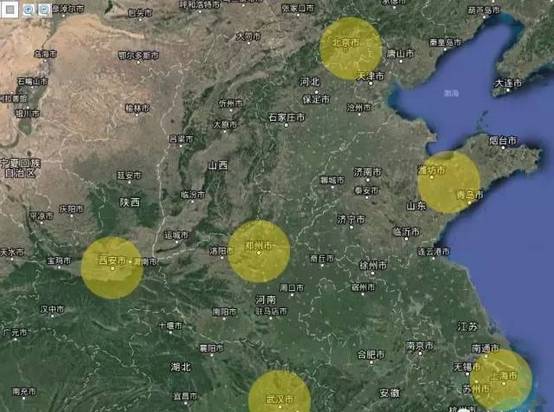Click the 陕西 province label
Viewport: 554px width, 412px height.
[x=130, y=202]
